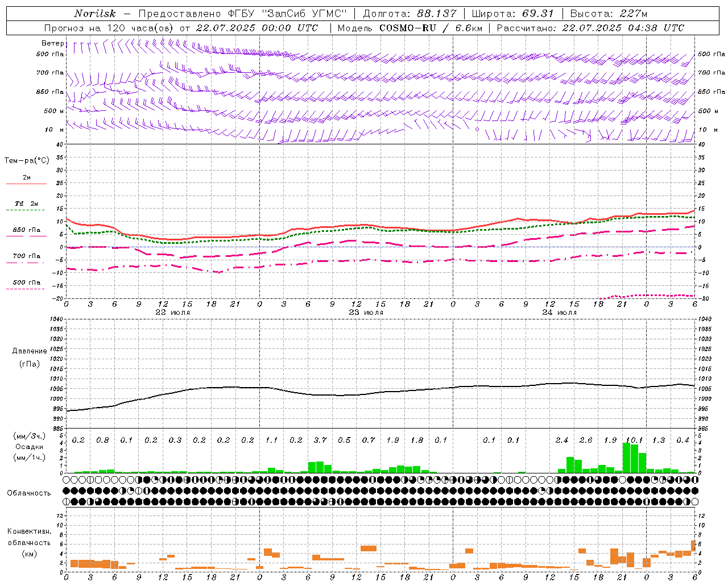Click the "(мм/1ч.)" units label

[29, 458]
